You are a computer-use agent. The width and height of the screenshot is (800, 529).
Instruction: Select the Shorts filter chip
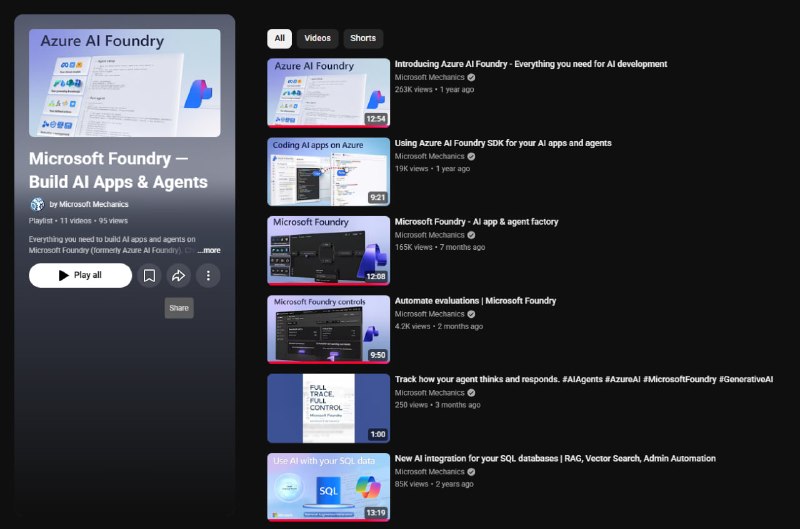pos(363,38)
